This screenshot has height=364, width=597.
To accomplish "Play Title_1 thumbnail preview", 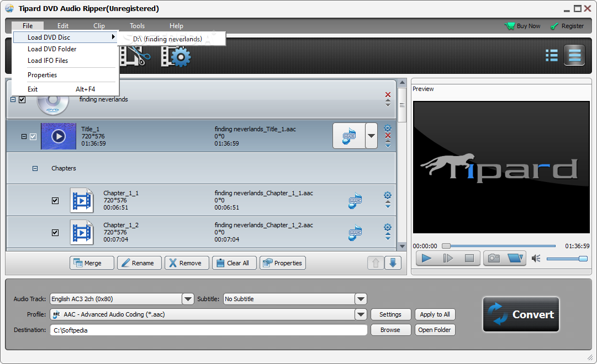I will [x=58, y=136].
